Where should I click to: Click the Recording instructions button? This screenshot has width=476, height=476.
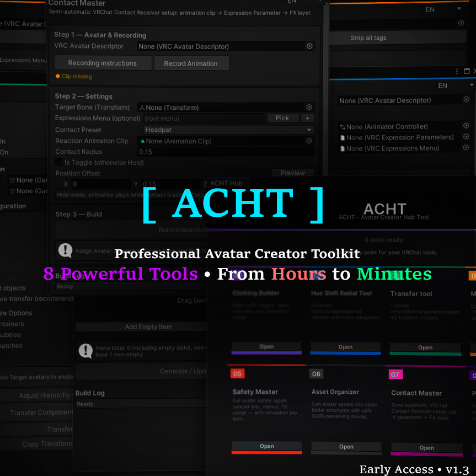coord(103,63)
